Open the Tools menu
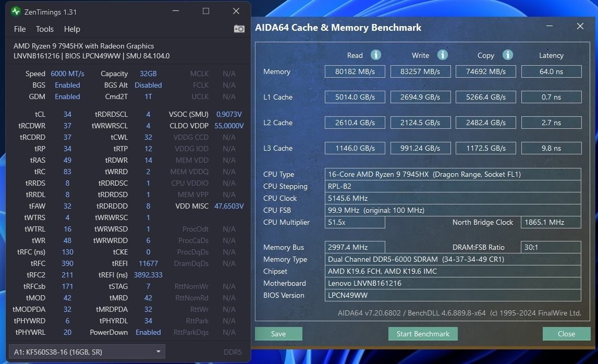The height and width of the screenshot is (364, 598). 45,29
